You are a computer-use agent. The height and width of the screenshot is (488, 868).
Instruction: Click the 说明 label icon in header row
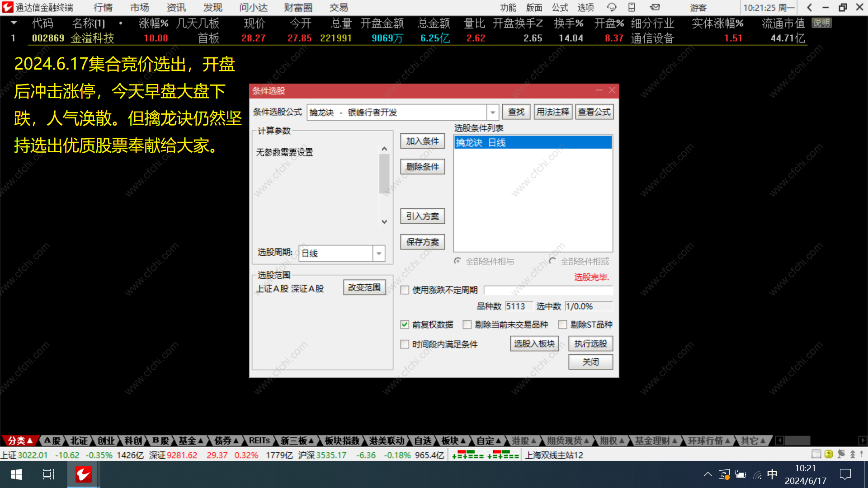click(821, 23)
